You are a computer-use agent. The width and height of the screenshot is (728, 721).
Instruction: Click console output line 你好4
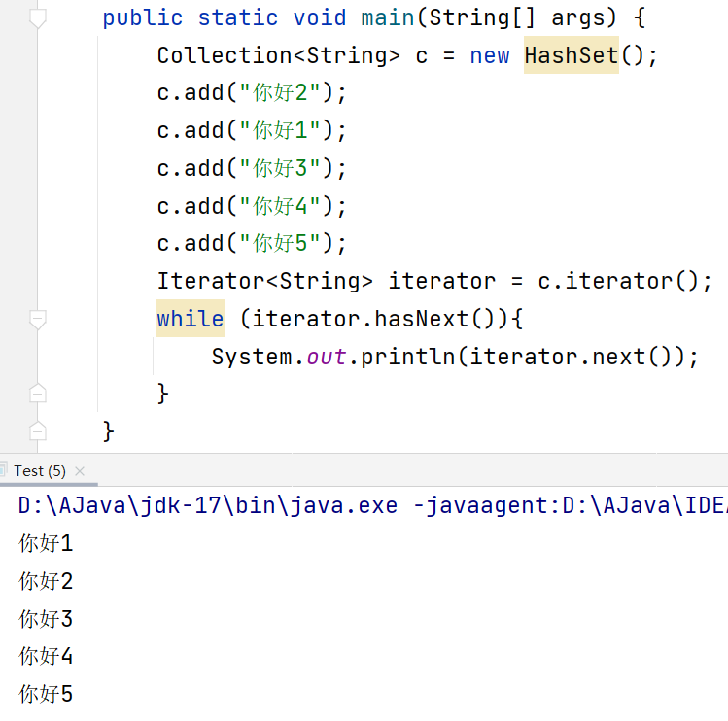46,656
